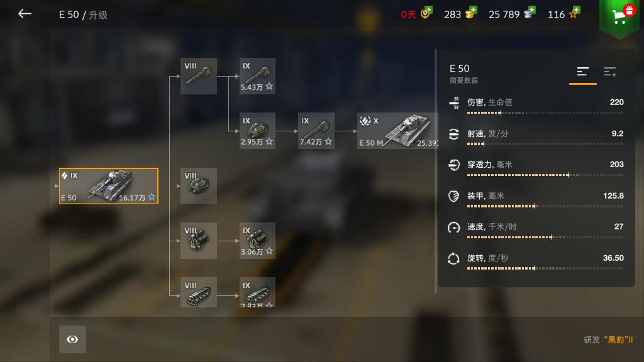The image size is (644, 362).
Task: Switch to the detailed stats tab
Action: [610, 72]
